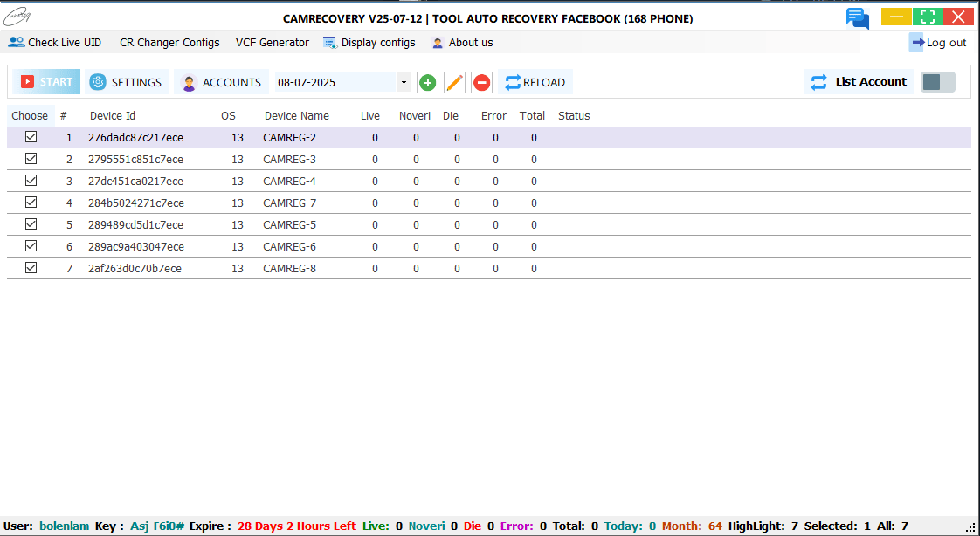
Task: Click the List Account button
Action: (858, 82)
